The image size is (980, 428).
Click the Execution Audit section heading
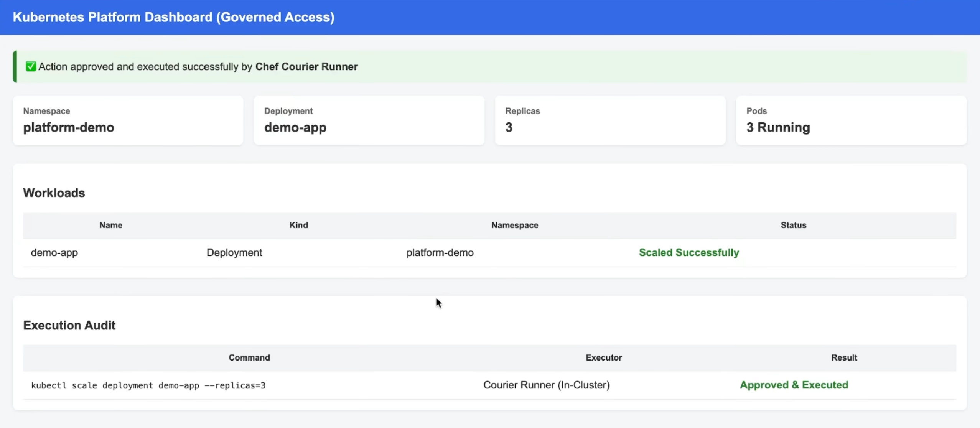pyautogui.click(x=69, y=325)
